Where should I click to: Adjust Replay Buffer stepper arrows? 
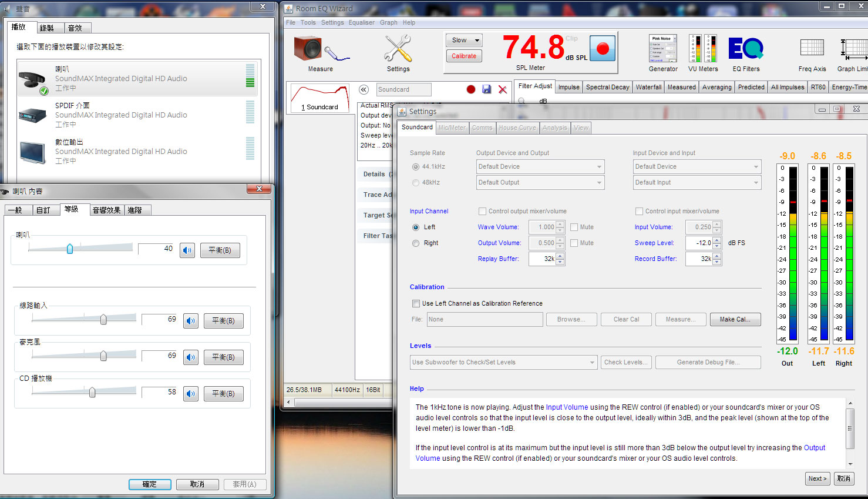560,259
